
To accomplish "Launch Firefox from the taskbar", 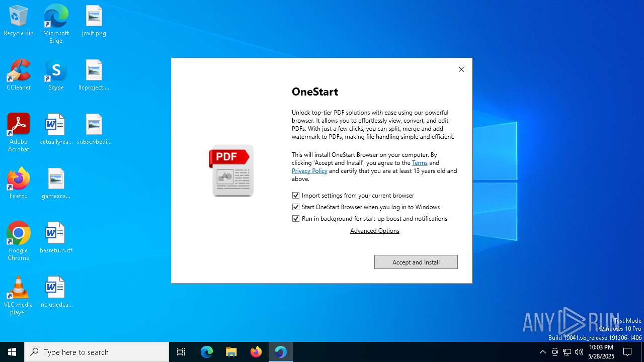I will pos(256,352).
